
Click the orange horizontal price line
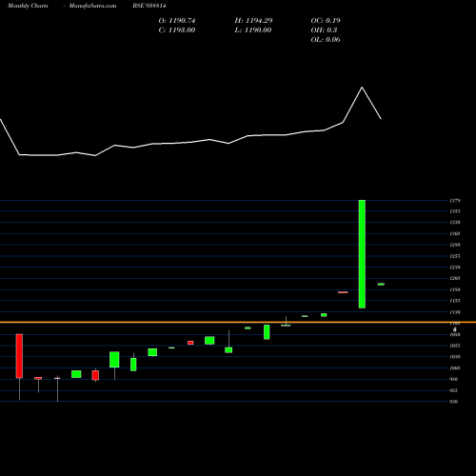coord(238,322)
